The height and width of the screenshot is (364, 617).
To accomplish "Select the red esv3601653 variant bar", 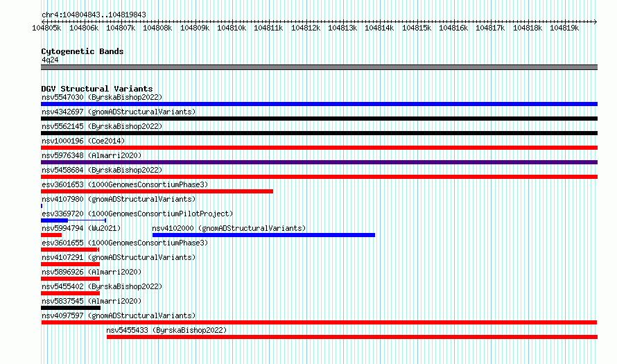I will point(157,191).
